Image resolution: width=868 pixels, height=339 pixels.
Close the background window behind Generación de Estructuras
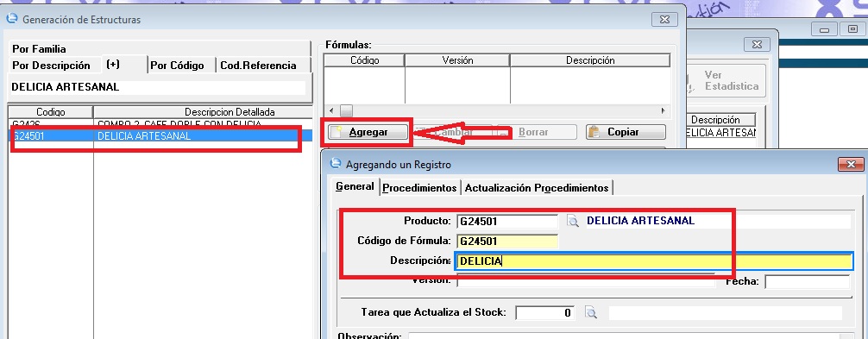pyautogui.click(x=757, y=44)
